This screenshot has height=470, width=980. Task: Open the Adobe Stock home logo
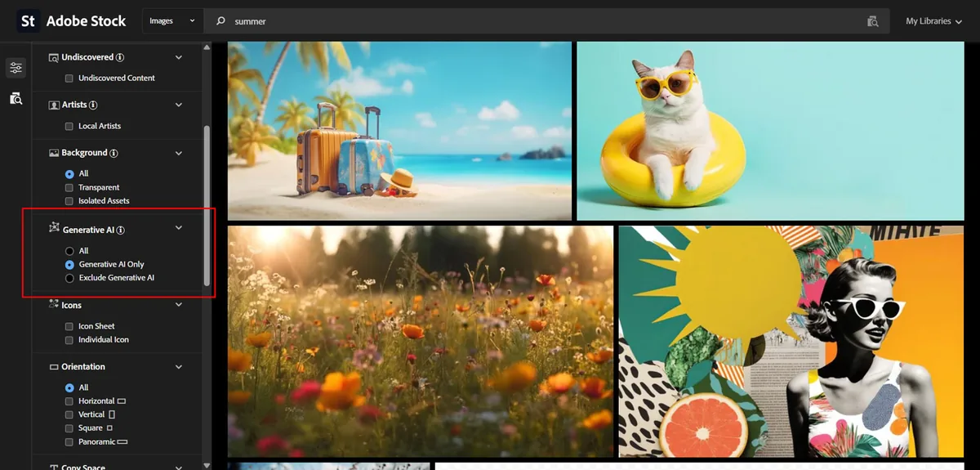[x=28, y=20]
